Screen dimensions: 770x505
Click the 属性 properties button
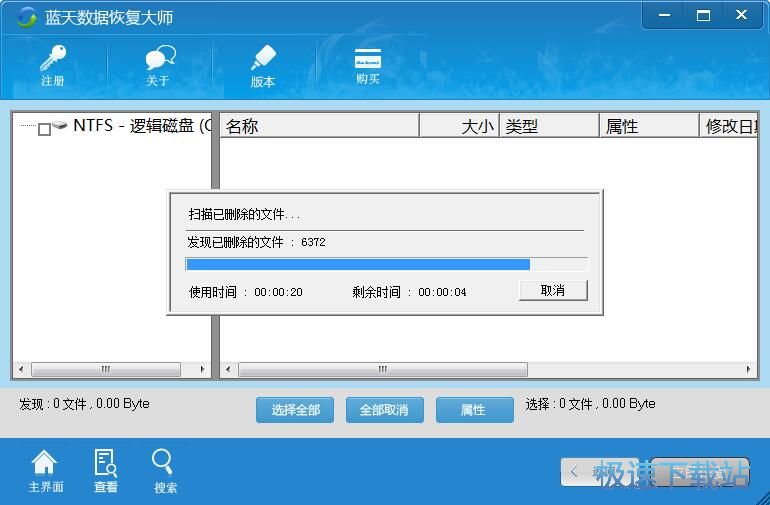pos(474,410)
